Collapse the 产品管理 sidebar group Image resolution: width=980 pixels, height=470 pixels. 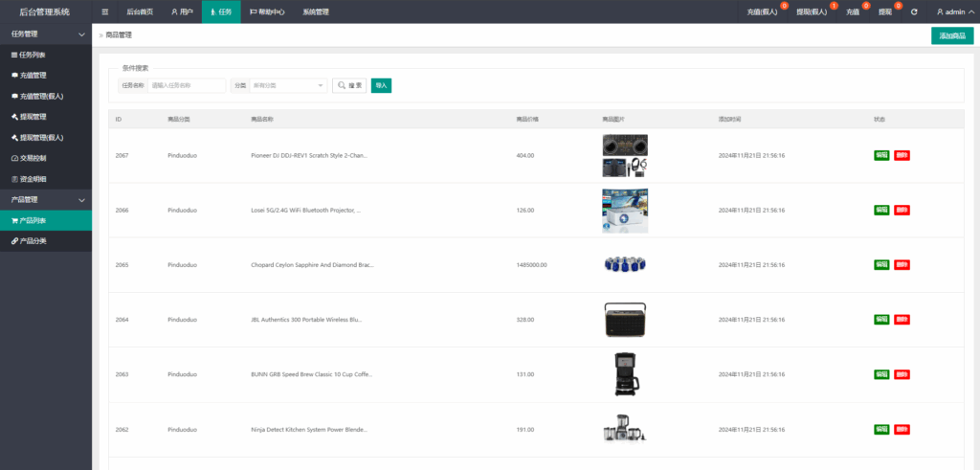click(x=46, y=199)
